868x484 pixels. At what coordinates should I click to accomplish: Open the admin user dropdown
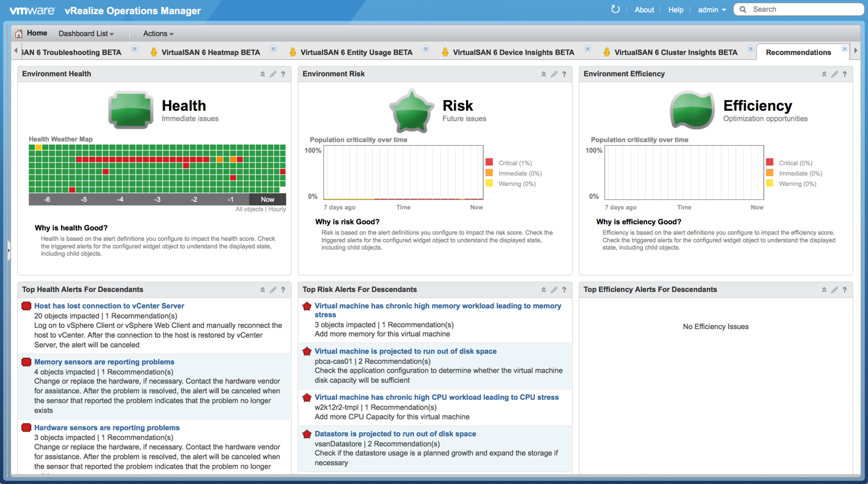712,10
